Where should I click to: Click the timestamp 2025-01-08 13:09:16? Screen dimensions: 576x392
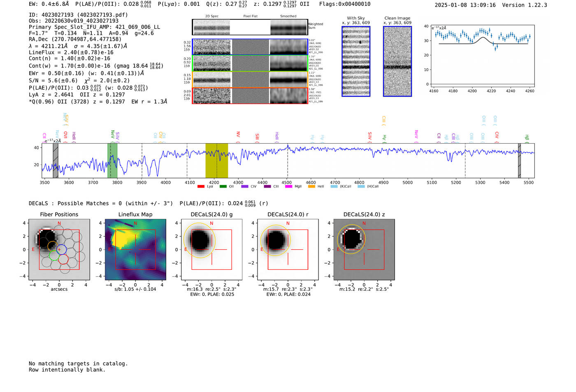(465, 5)
